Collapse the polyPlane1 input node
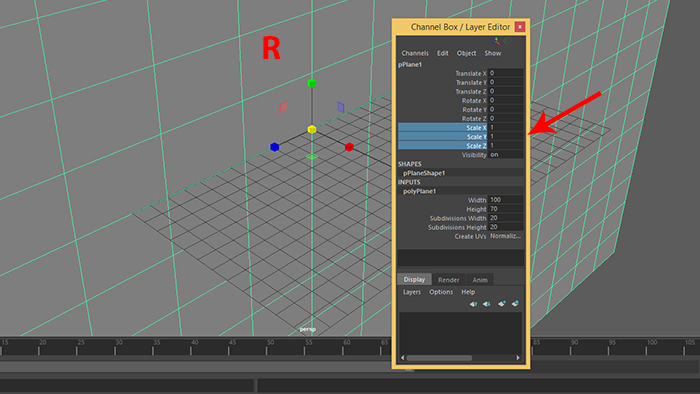700x394 pixels. coord(419,191)
